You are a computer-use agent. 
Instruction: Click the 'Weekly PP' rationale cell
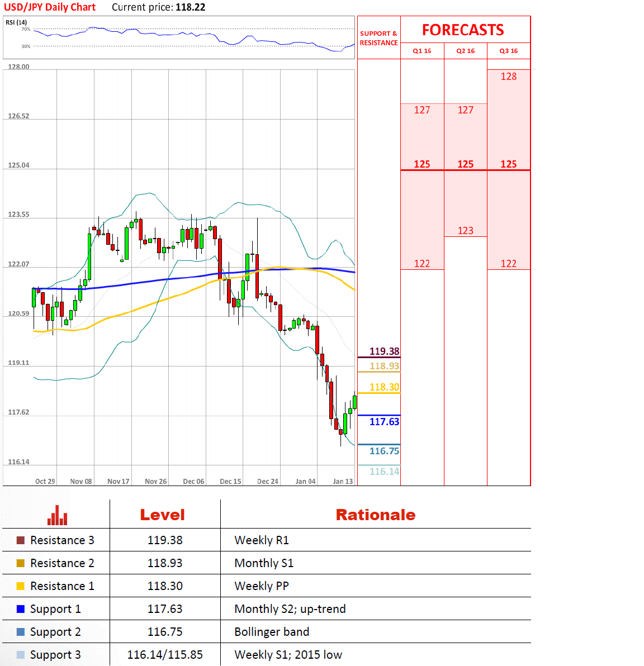pyautogui.click(x=262, y=586)
